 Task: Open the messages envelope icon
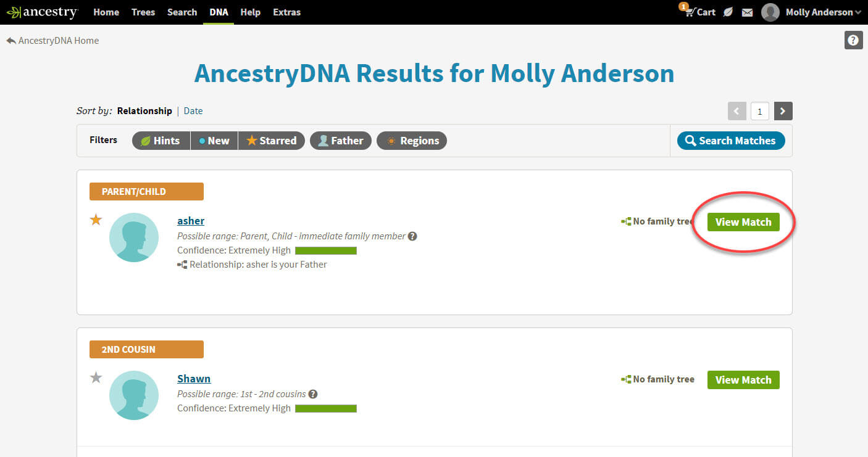747,12
